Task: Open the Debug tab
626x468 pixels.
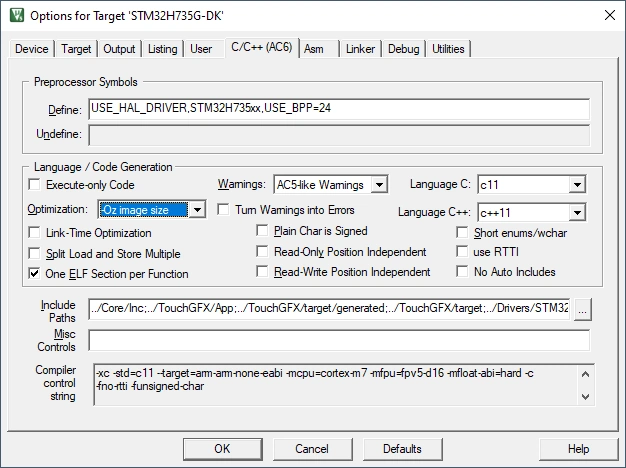Action: 403,49
